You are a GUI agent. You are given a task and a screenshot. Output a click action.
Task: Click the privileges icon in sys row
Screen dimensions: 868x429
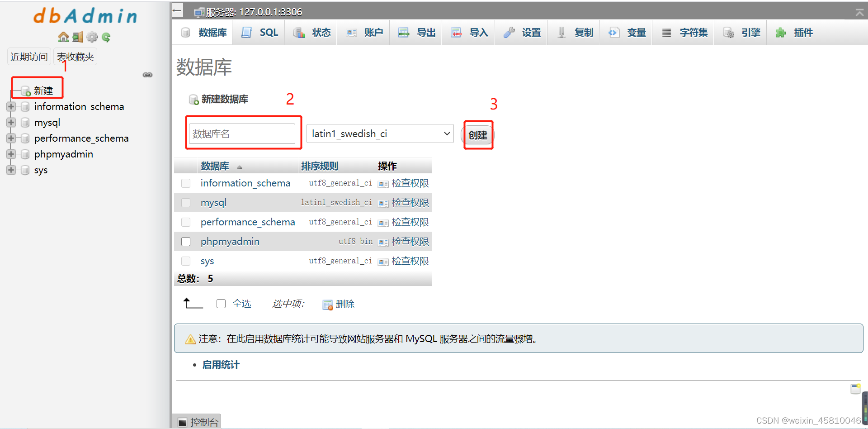[x=383, y=262]
